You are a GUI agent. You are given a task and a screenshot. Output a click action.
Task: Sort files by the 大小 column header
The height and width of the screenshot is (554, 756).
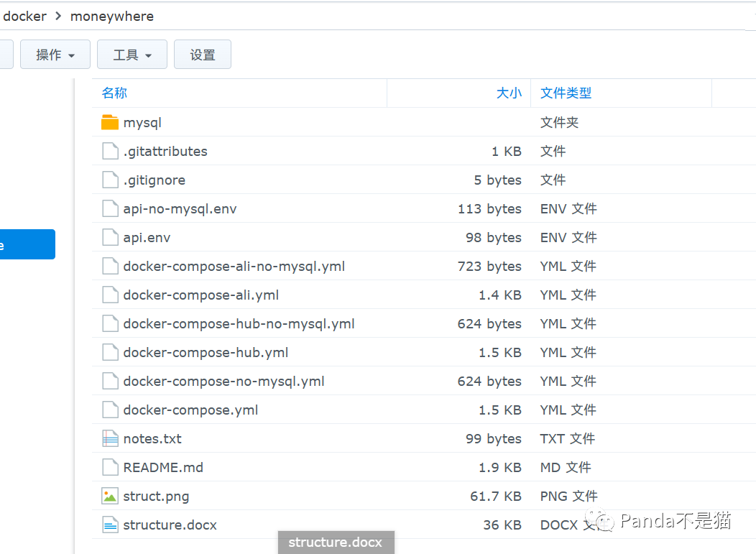click(509, 93)
